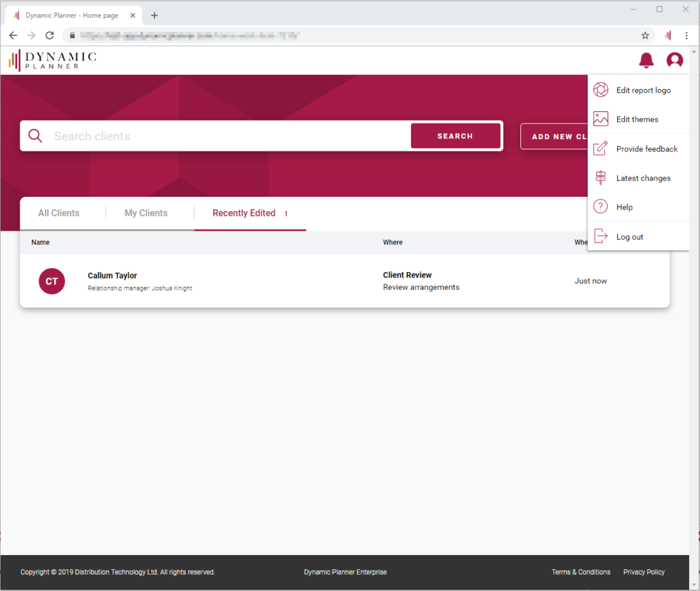Screen dimensions: 700x591
Task: Select the Edit themes chart icon
Action: (x=601, y=119)
